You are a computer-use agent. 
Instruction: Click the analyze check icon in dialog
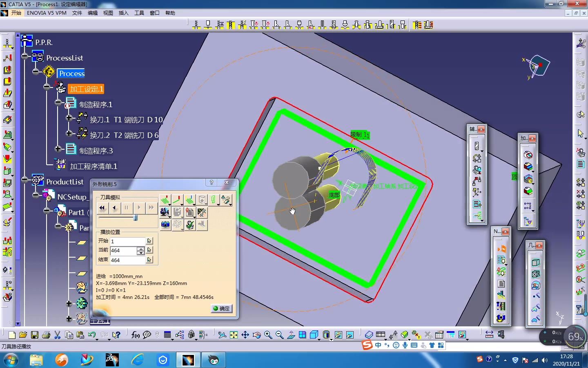pyautogui.click(x=190, y=224)
